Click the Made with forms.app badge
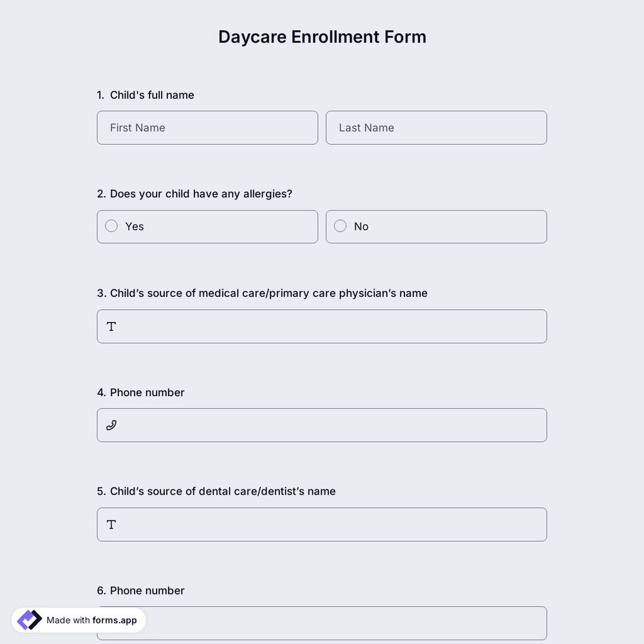The image size is (644, 644). pyautogui.click(x=77, y=620)
